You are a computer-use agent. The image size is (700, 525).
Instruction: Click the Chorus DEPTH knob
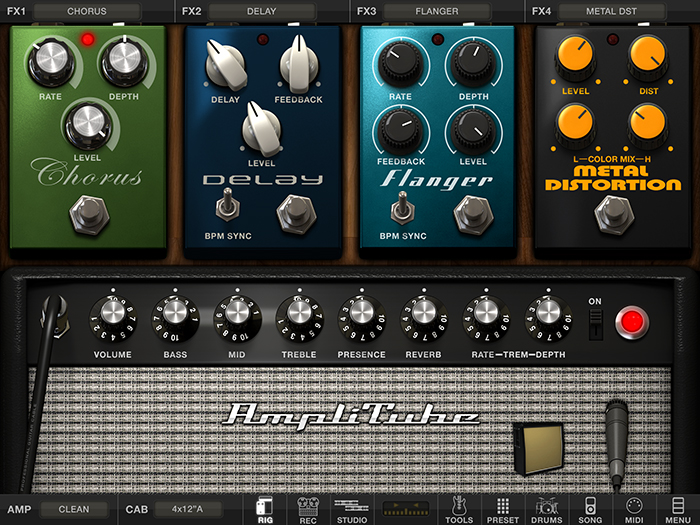125,61
